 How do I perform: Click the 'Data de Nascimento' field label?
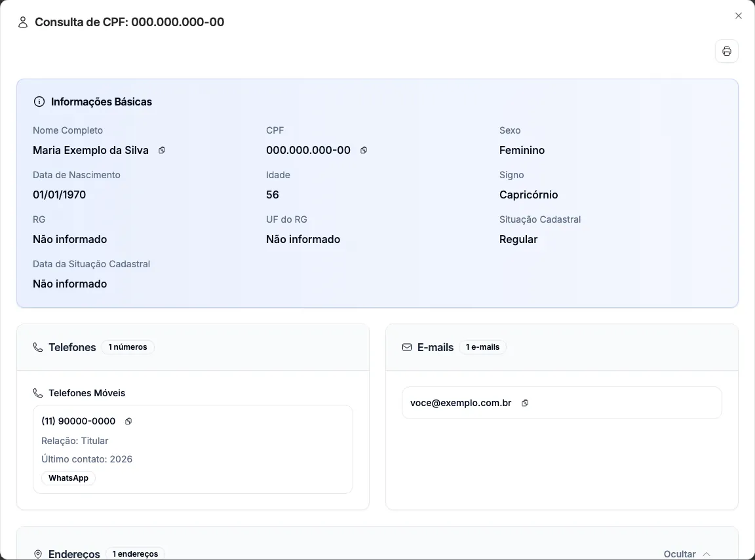77,175
